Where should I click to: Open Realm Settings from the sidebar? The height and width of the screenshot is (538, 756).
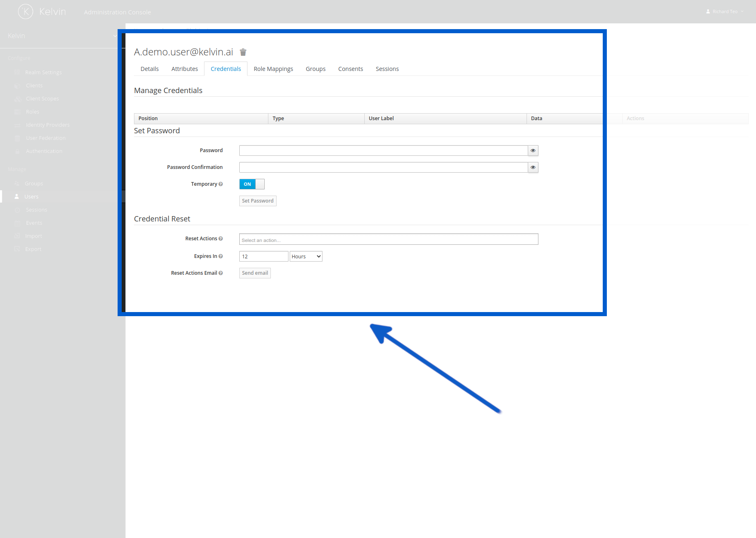[43, 72]
